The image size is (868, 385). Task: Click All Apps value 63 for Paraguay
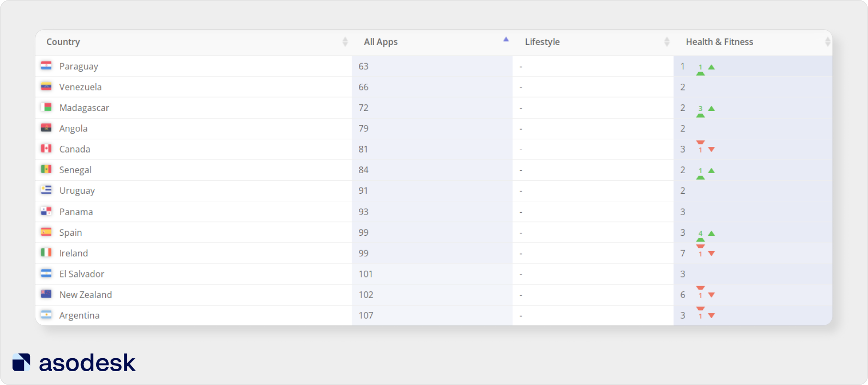364,66
